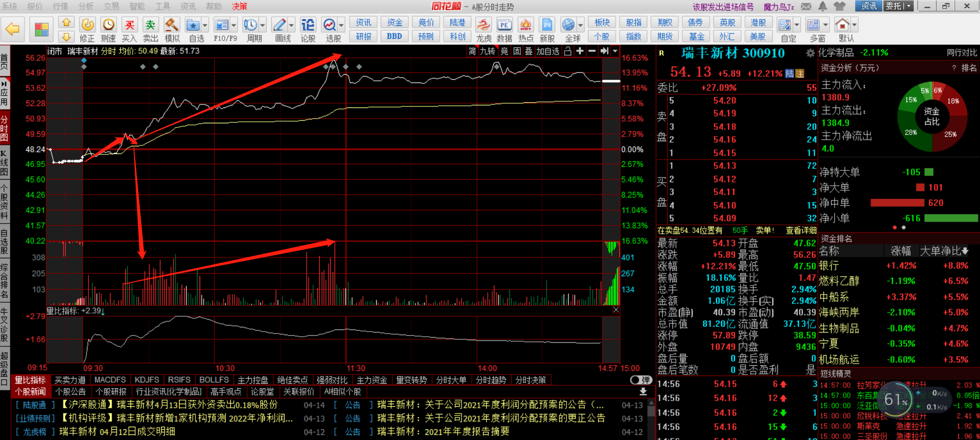The height and width of the screenshot is (440, 980).
Task: Click the yellow back arrow icon
Action: [x=12, y=29]
